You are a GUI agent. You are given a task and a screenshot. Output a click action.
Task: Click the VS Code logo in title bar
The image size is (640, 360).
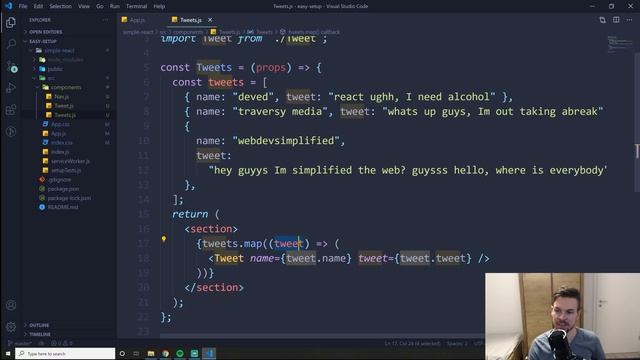click(x=8, y=6)
